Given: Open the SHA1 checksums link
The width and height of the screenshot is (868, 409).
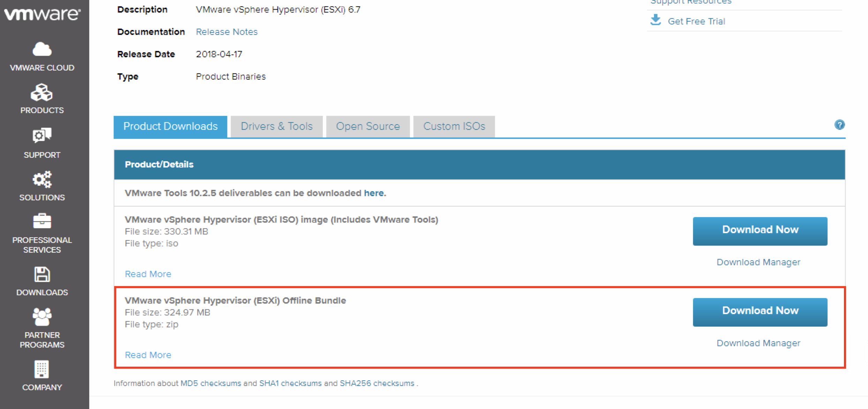Looking at the screenshot, I should 290,383.
